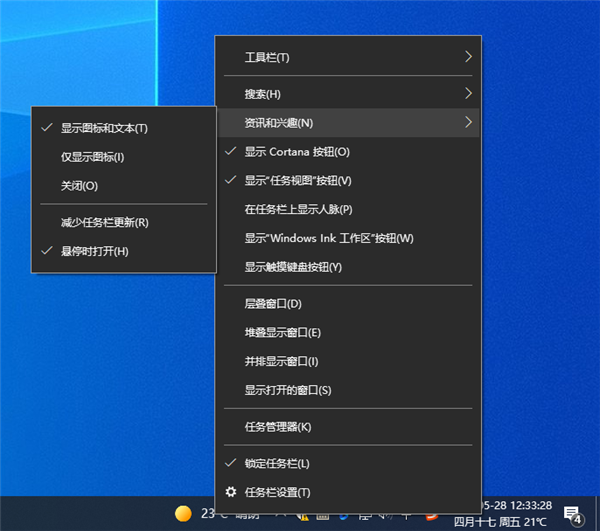Enable 显示触摸键盘按钮 option
The image size is (600, 531).
tap(293, 267)
